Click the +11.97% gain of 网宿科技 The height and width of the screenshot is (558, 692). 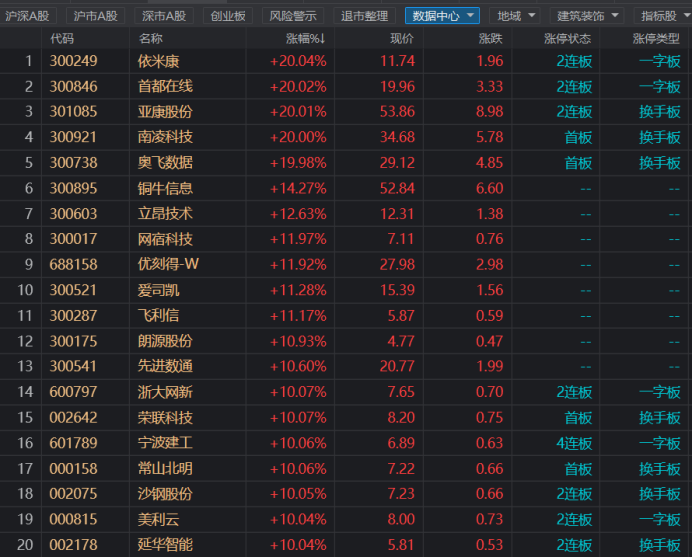pyautogui.click(x=298, y=239)
